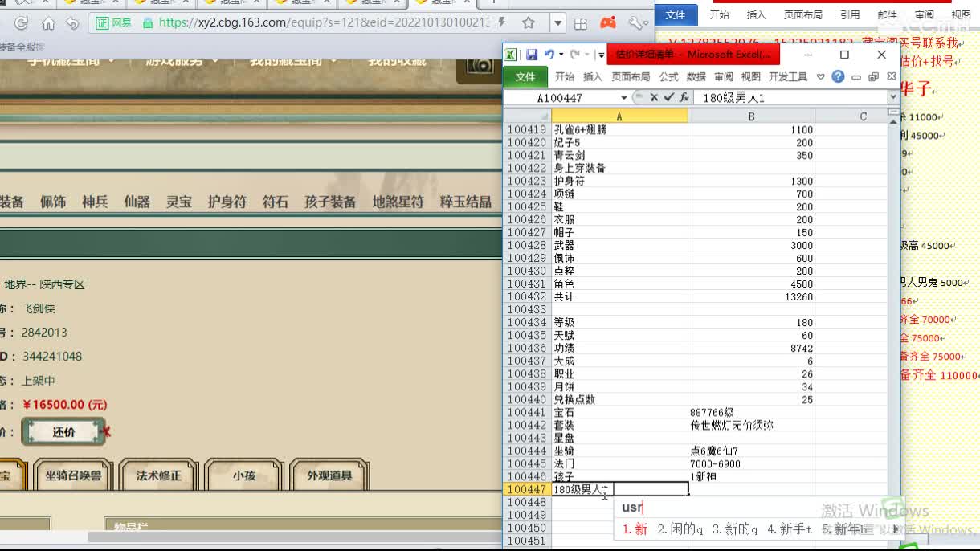Expand the Excel formula bar
The image size is (980, 551).
pyautogui.click(x=893, y=98)
